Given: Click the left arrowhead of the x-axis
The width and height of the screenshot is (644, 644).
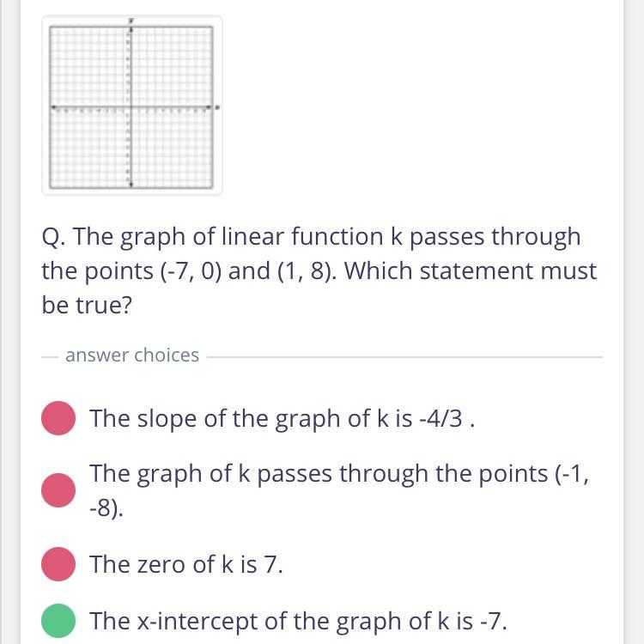Looking at the screenshot, I should [54, 107].
